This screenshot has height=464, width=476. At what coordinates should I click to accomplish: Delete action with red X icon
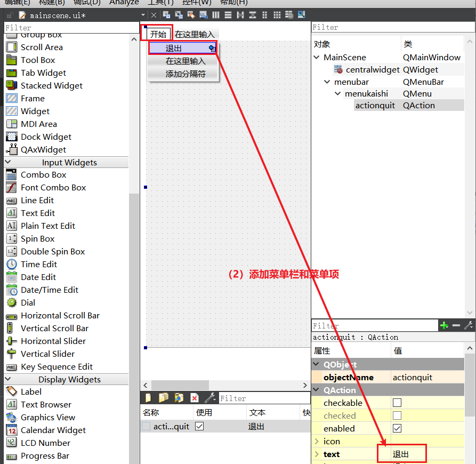click(194, 397)
